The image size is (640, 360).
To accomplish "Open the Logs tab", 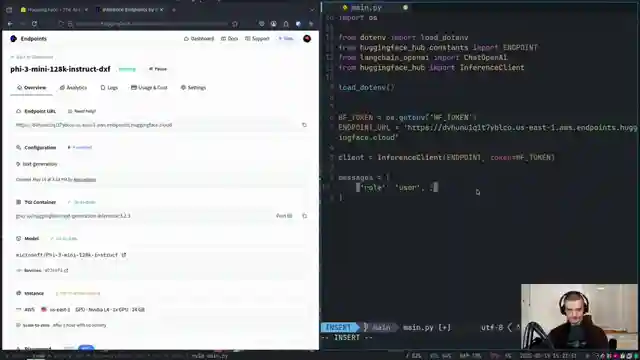I will pyautogui.click(x=109, y=87).
